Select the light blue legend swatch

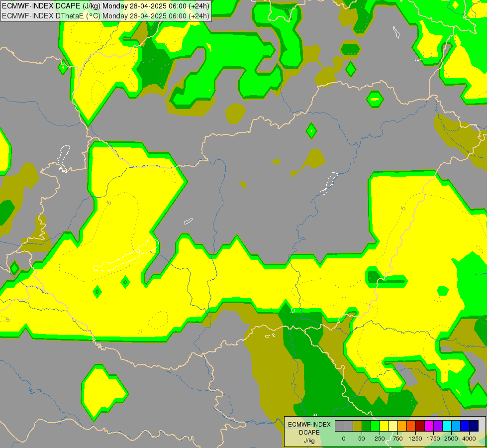456,426
